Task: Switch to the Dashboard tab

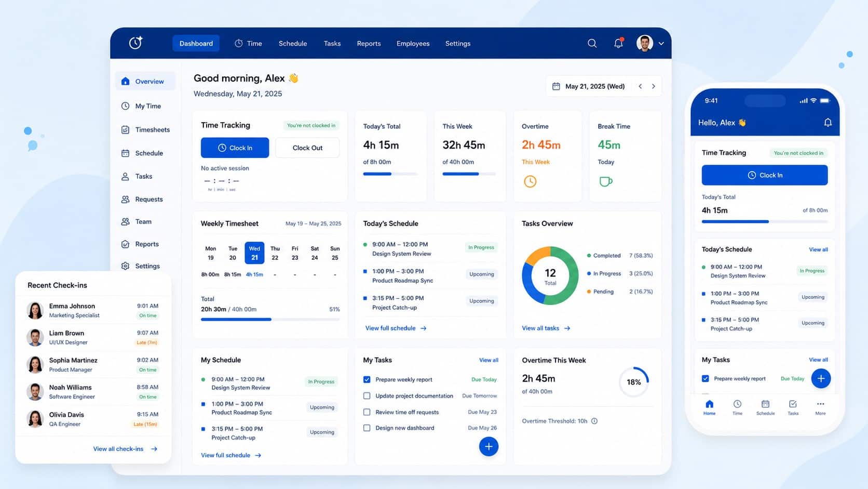Action: pos(196,43)
